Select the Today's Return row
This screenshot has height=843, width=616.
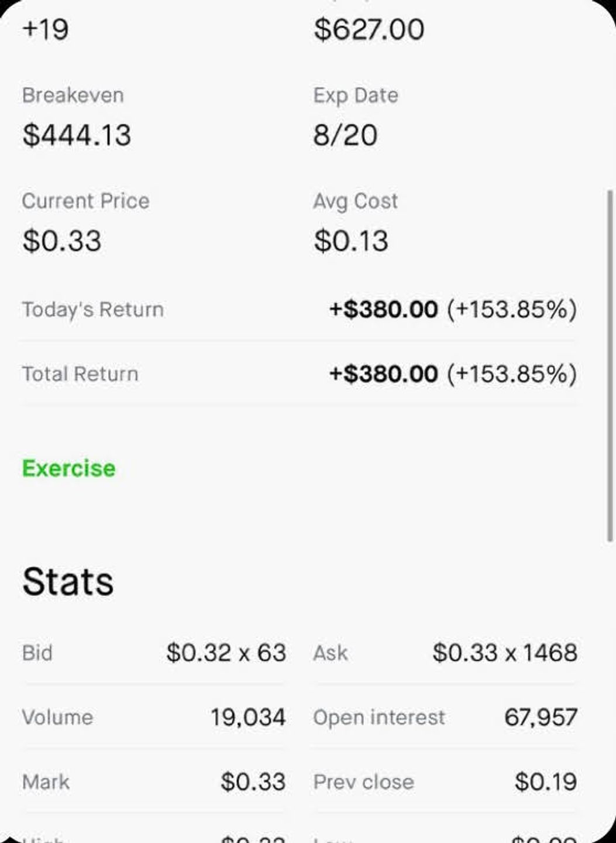click(300, 309)
